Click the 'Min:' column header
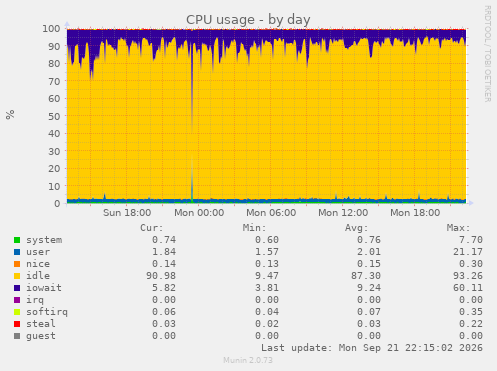The width and height of the screenshot is (497, 371). [254, 228]
